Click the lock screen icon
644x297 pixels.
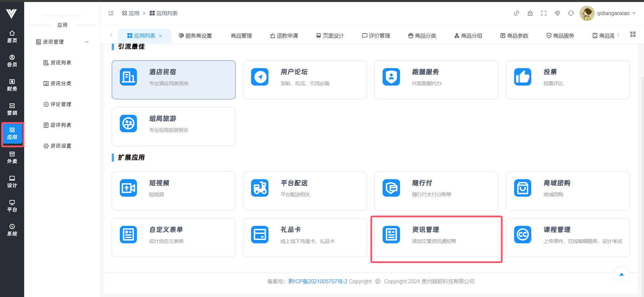click(x=530, y=13)
